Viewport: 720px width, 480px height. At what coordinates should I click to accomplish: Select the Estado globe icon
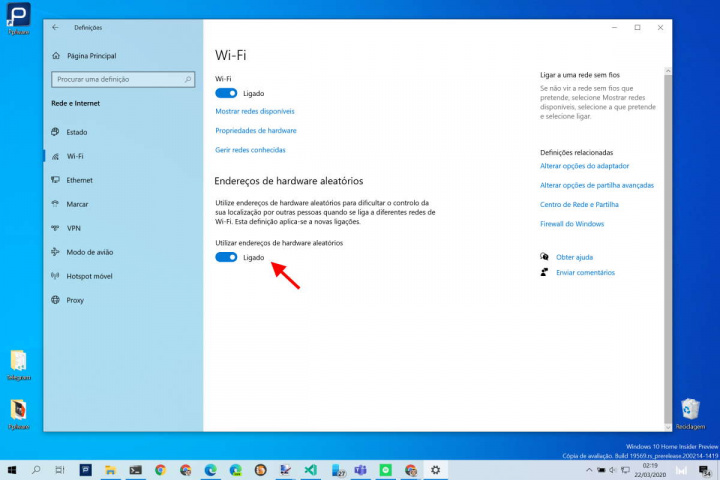54,132
